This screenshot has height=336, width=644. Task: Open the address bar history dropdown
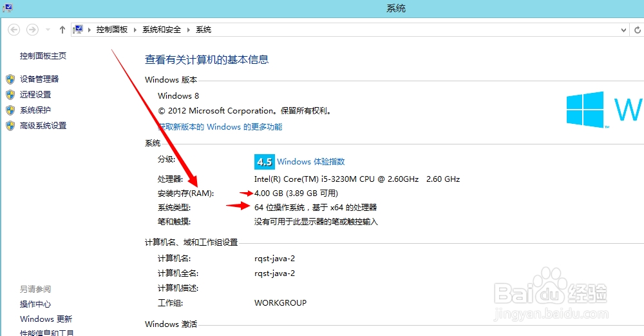pyautogui.click(x=623, y=30)
